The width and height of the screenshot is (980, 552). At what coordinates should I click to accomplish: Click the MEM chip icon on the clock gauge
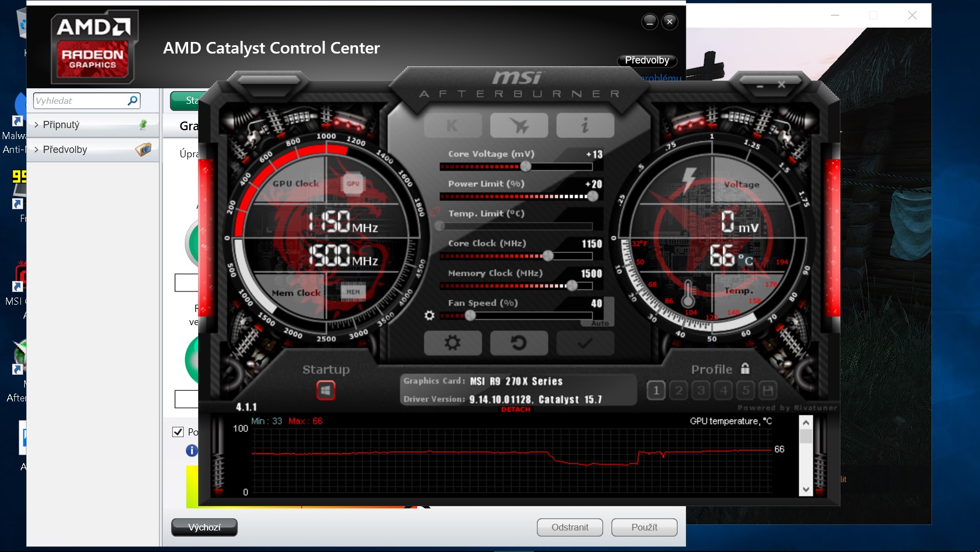(x=353, y=292)
